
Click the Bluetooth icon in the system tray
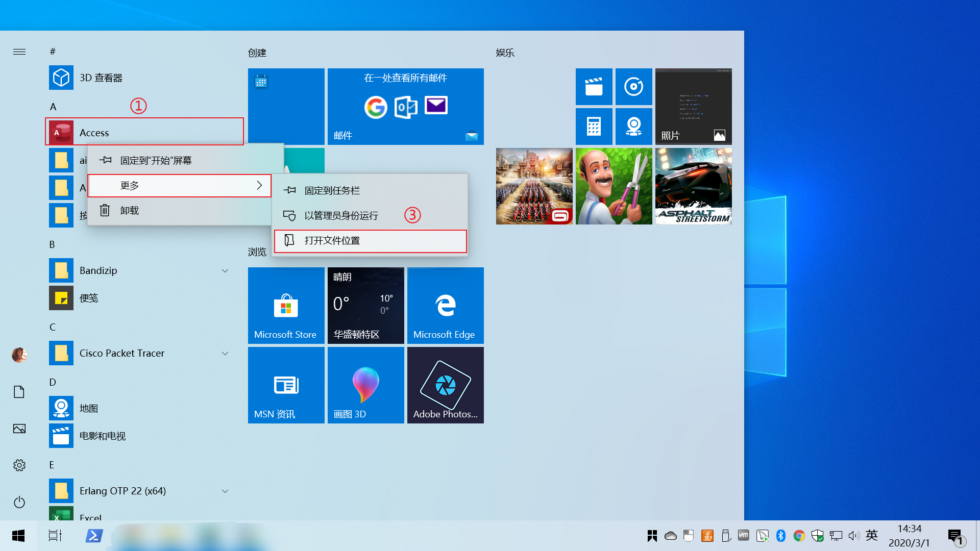[780, 536]
